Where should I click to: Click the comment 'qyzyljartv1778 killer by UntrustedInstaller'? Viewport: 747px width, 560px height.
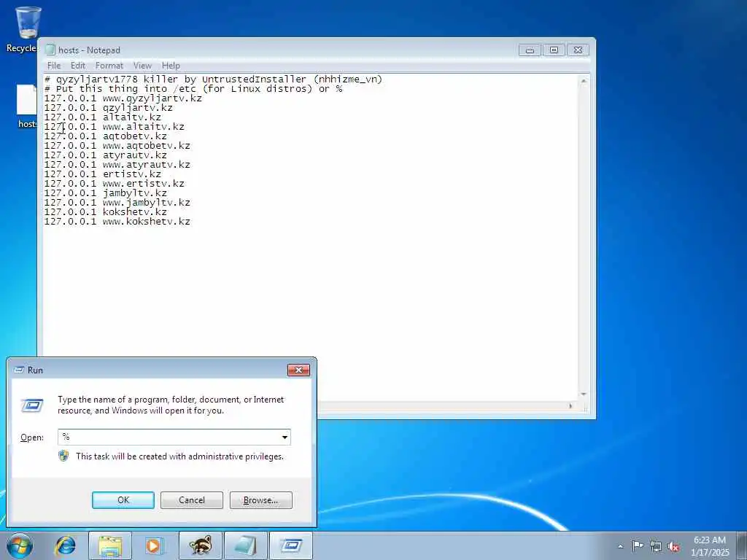point(181,79)
